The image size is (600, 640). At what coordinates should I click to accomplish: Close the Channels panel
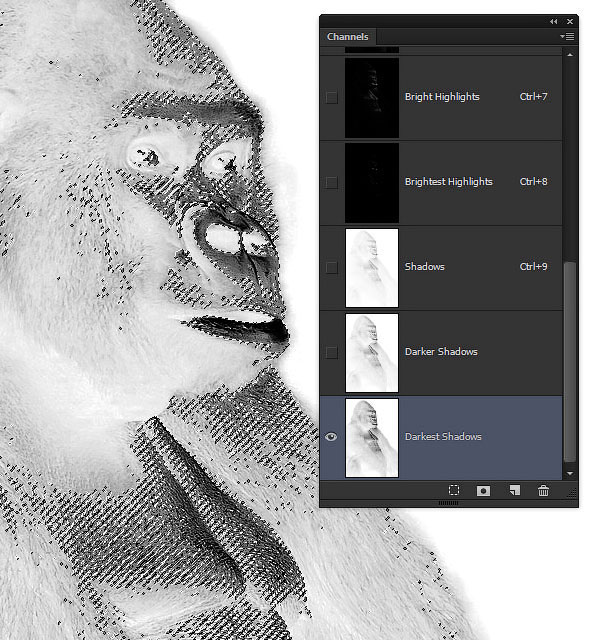pyautogui.click(x=570, y=21)
